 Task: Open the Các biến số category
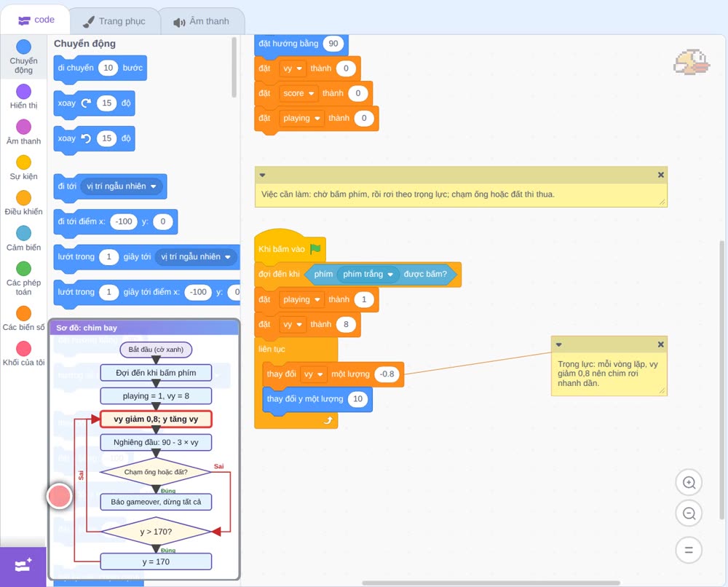(x=23, y=318)
